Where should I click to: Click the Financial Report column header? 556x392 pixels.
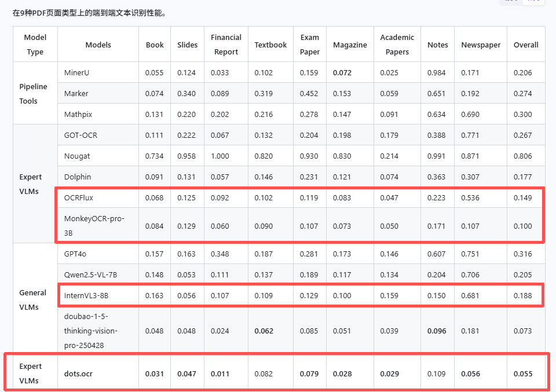[226, 45]
